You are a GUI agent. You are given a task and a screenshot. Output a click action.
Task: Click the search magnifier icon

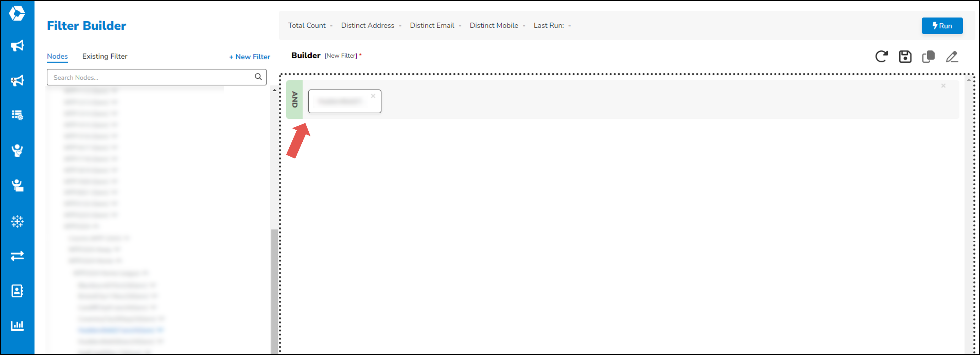click(x=258, y=77)
